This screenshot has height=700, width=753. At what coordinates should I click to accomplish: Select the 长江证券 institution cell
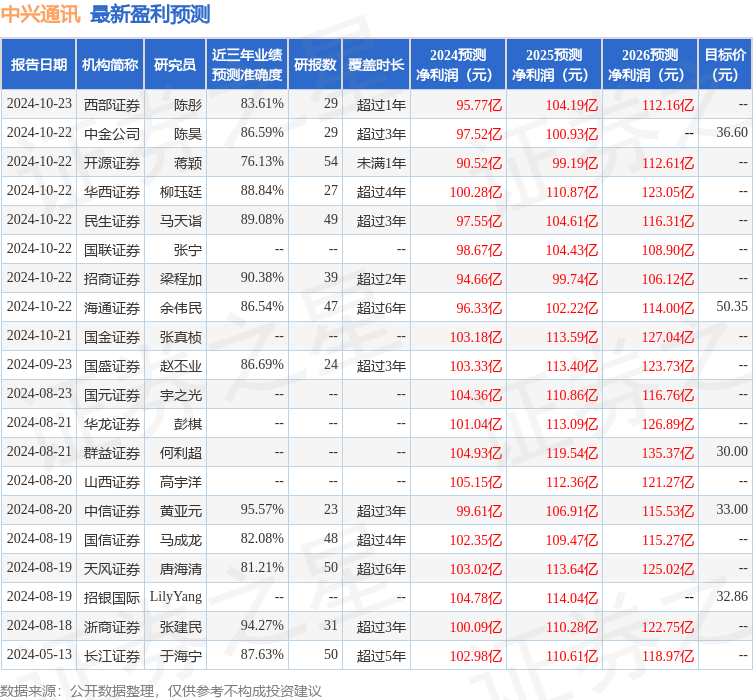[112, 656]
